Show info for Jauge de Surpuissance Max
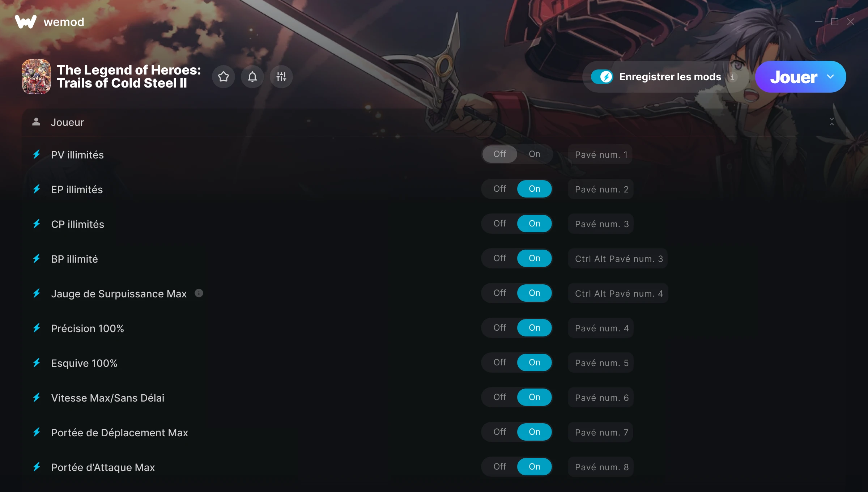Image resolution: width=868 pixels, height=492 pixels. 199,293
